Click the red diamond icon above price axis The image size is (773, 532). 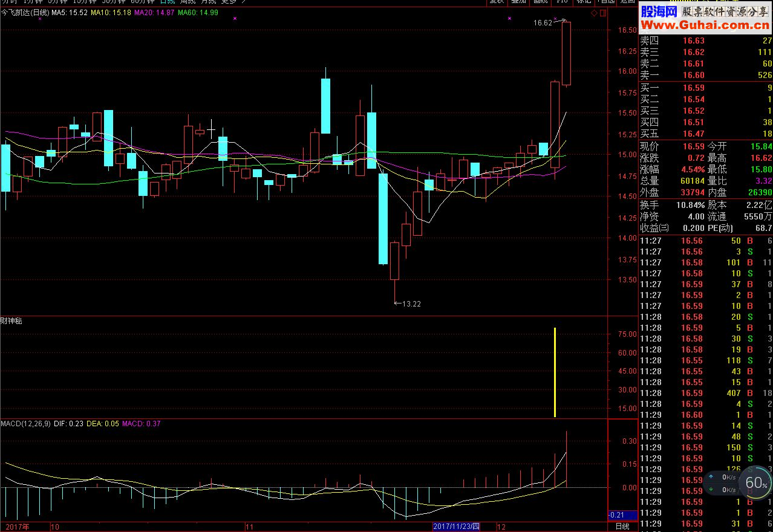tap(595, 13)
